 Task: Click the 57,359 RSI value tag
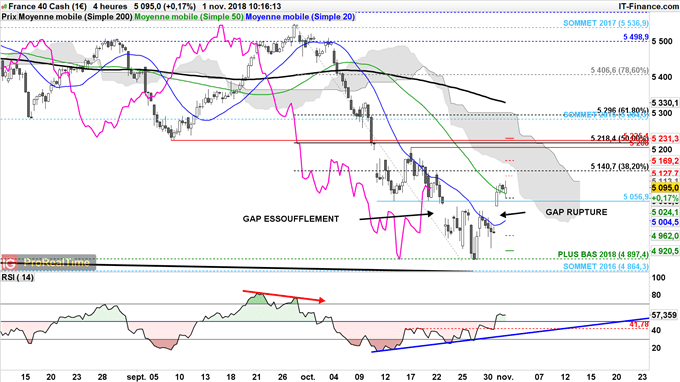(x=664, y=315)
